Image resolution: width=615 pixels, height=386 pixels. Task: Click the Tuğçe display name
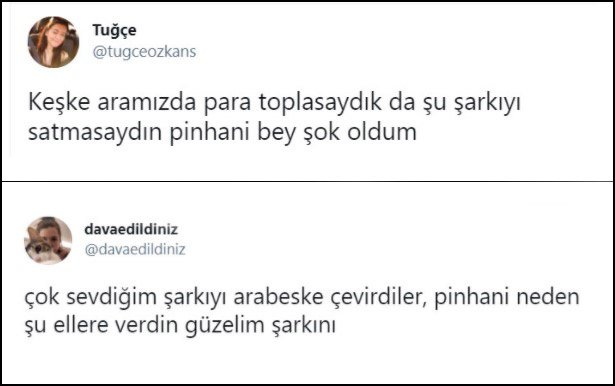pyautogui.click(x=114, y=31)
